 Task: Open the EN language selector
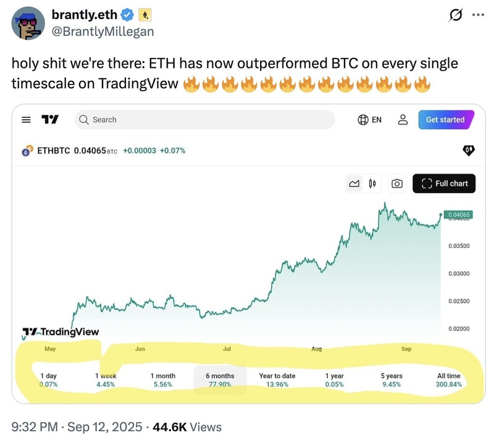click(x=369, y=120)
